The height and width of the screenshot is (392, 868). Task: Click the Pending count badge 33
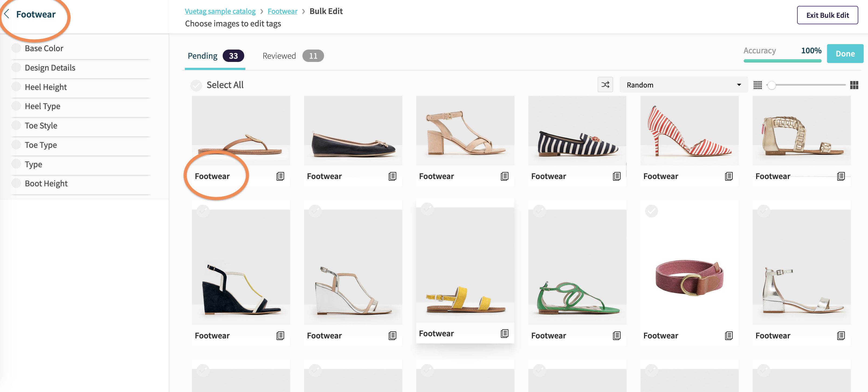pyautogui.click(x=233, y=56)
